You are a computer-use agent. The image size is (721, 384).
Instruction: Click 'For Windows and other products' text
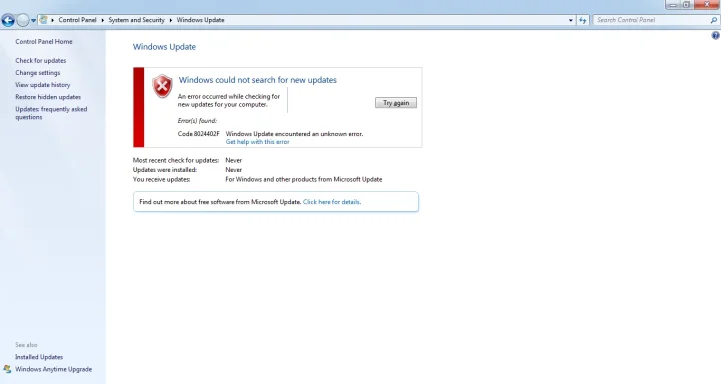303,179
